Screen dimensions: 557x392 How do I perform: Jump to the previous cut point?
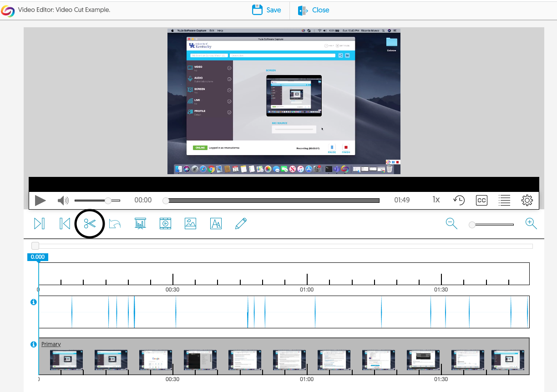[65, 223]
